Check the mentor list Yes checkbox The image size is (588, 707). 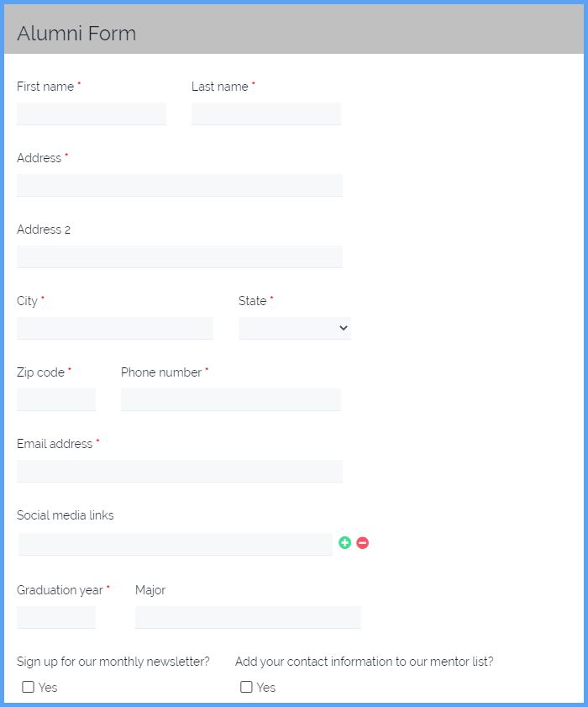coord(246,687)
